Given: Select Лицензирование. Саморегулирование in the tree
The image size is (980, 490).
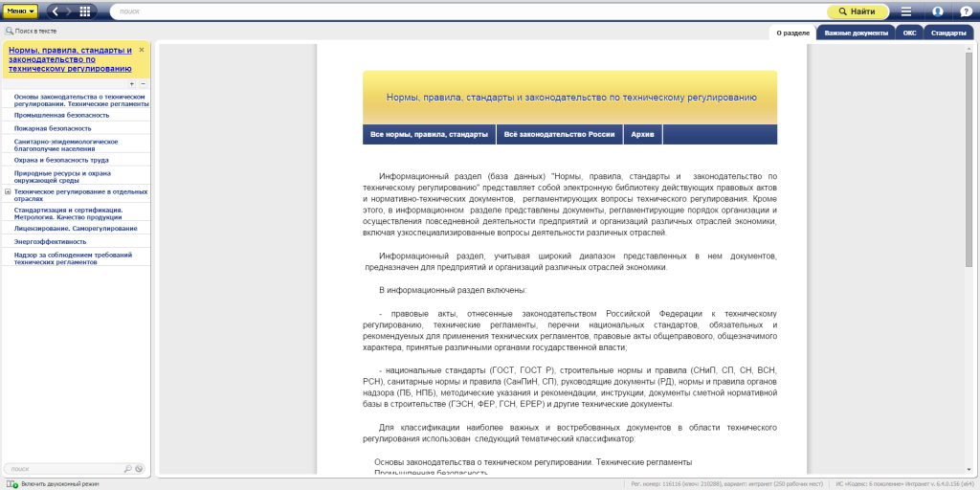Looking at the screenshot, I should 76,229.
